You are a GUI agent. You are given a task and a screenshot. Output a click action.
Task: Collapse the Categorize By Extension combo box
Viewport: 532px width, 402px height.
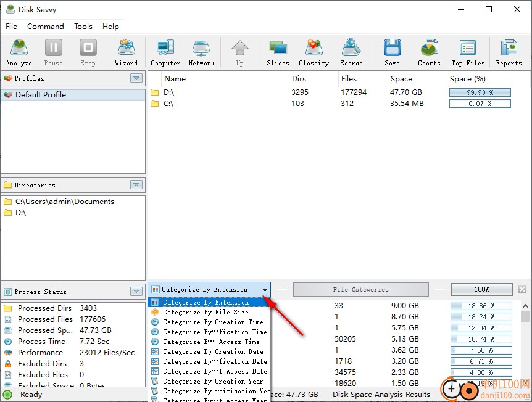pos(265,290)
